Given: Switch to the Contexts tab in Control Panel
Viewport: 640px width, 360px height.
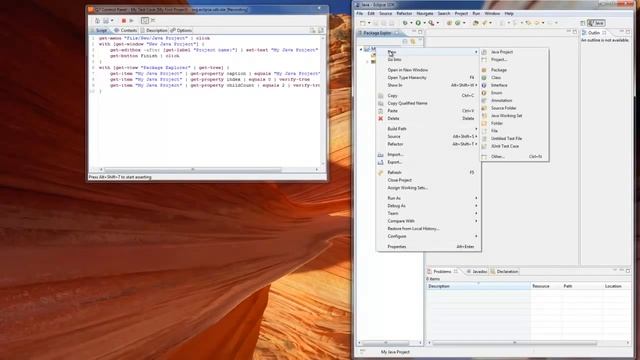Looking at the screenshot, I should pos(125,30).
